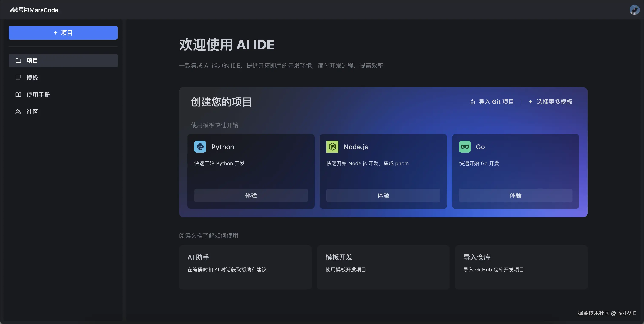Click the MarsCode logo icon
The width and height of the screenshot is (644, 324).
tap(13, 10)
